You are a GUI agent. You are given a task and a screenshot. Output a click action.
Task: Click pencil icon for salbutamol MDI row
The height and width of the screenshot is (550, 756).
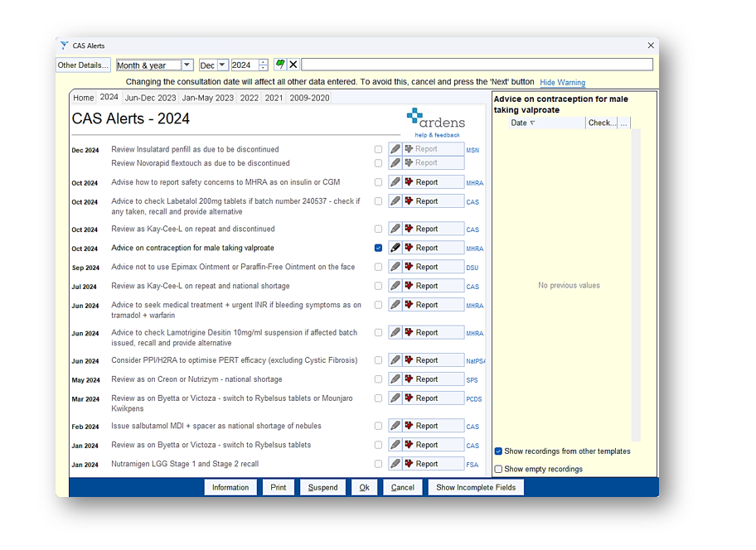395,426
